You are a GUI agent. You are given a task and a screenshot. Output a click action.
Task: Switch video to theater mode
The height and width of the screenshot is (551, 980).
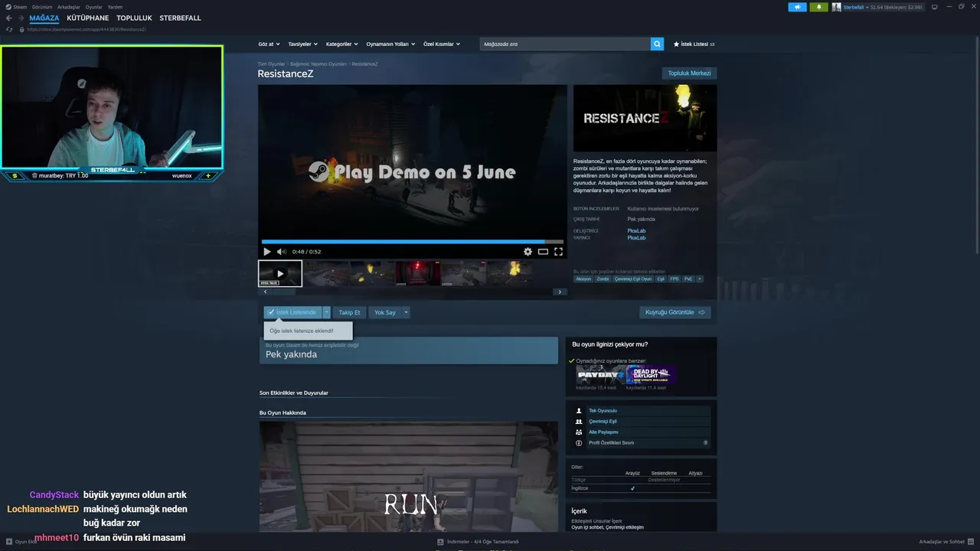pos(543,252)
